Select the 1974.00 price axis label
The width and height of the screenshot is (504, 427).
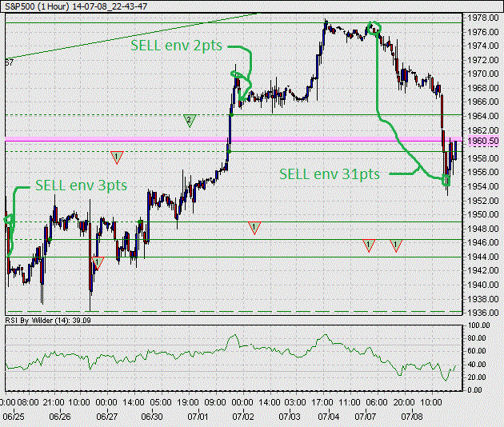pyautogui.click(x=483, y=46)
